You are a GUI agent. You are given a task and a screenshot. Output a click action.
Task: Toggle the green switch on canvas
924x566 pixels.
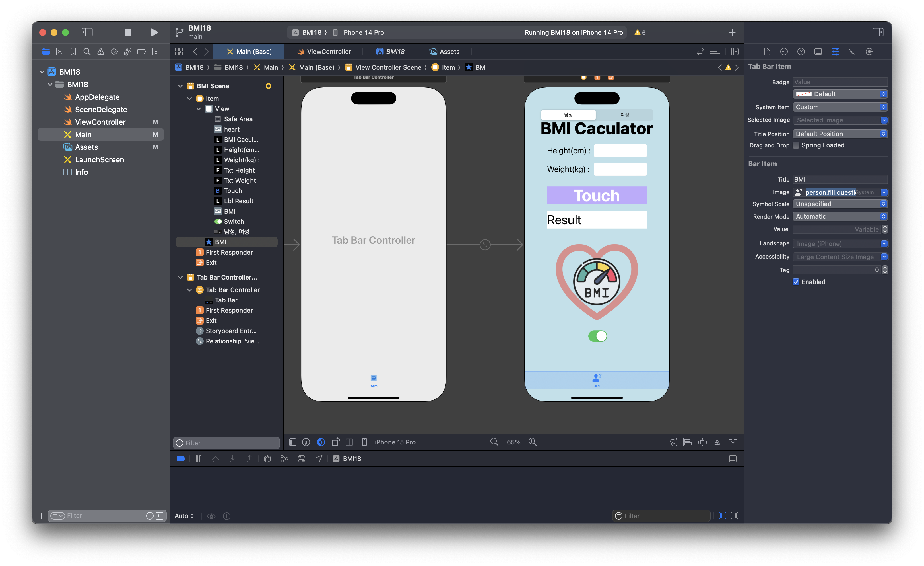coord(597,336)
